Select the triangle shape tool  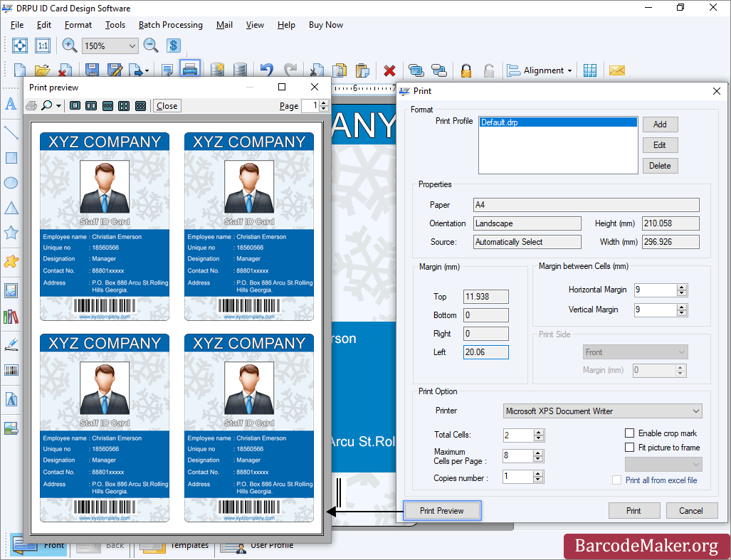[x=11, y=208]
